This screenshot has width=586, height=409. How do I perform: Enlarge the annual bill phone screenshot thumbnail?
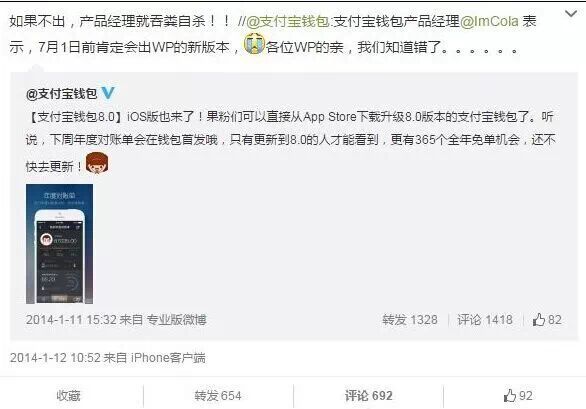coord(59,244)
